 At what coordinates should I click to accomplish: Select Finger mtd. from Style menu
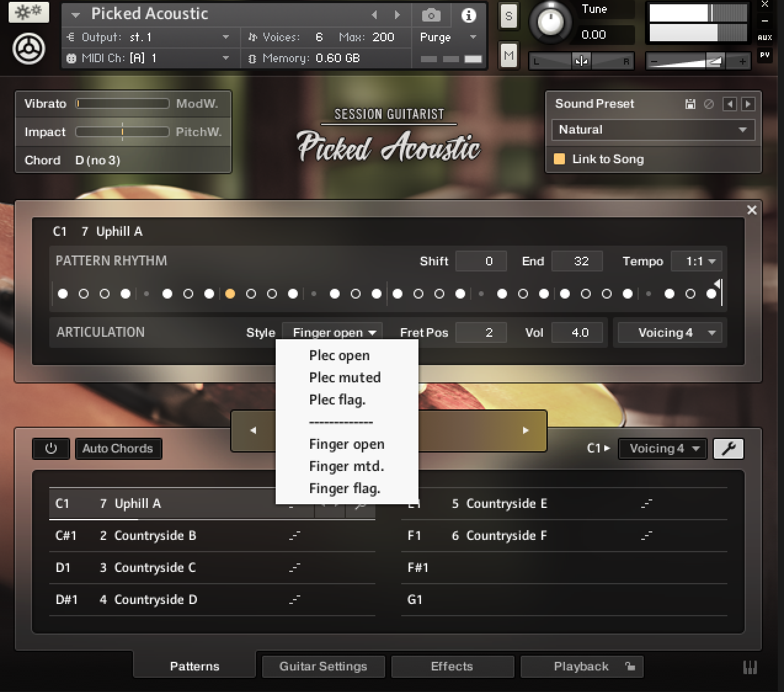[347, 466]
